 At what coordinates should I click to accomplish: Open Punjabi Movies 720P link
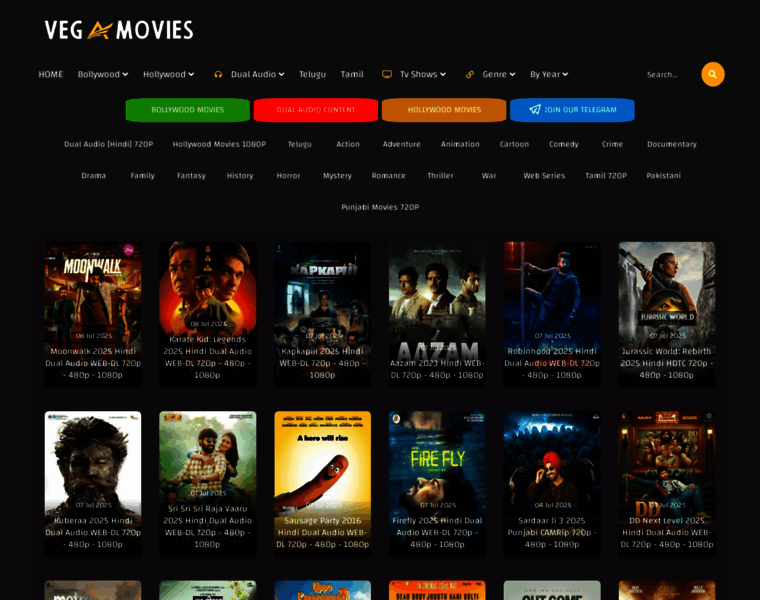(x=380, y=207)
